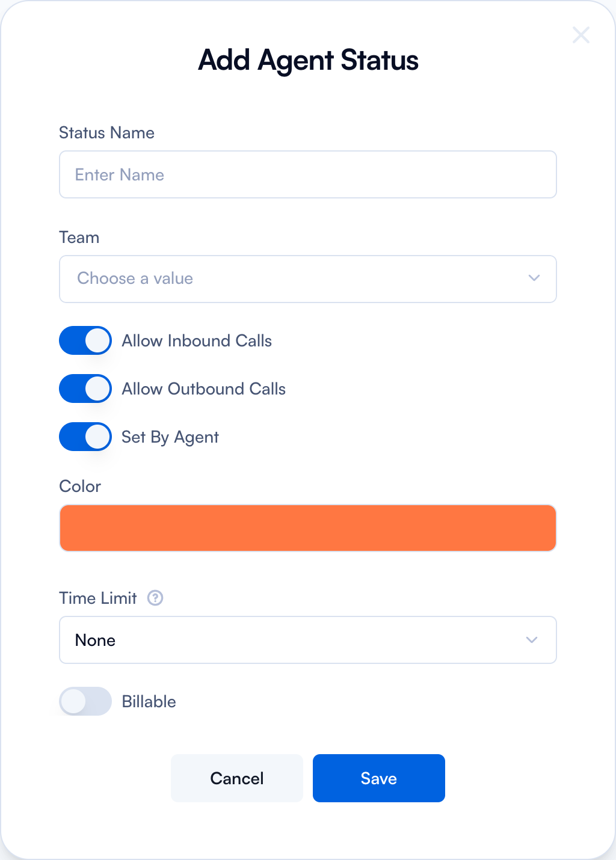Close the Add Agent Status dialog
The height and width of the screenshot is (860, 616).
[581, 35]
